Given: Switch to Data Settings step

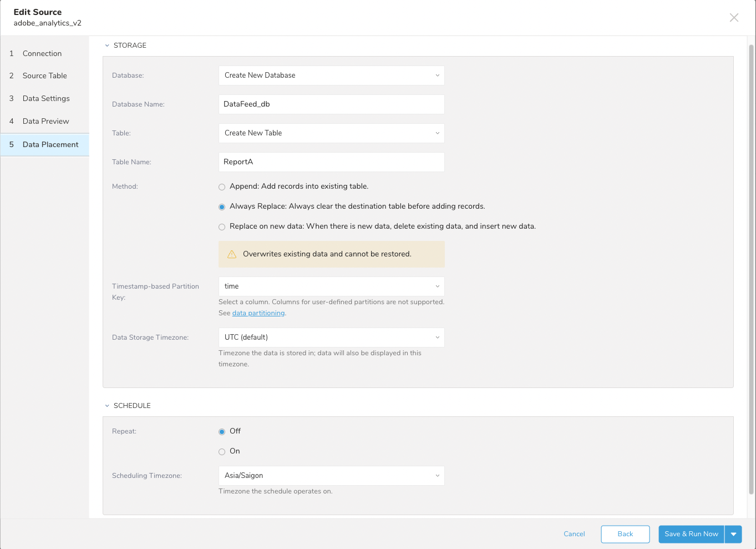Looking at the screenshot, I should [46, 99].
